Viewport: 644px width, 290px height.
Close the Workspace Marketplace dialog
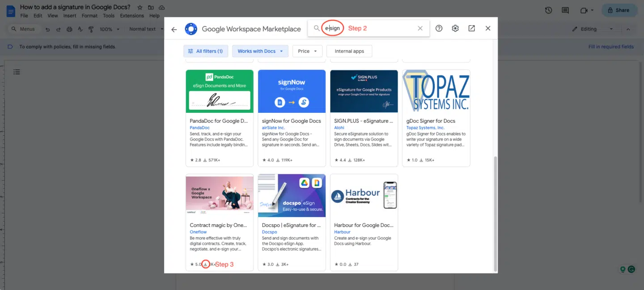point(488,28)
